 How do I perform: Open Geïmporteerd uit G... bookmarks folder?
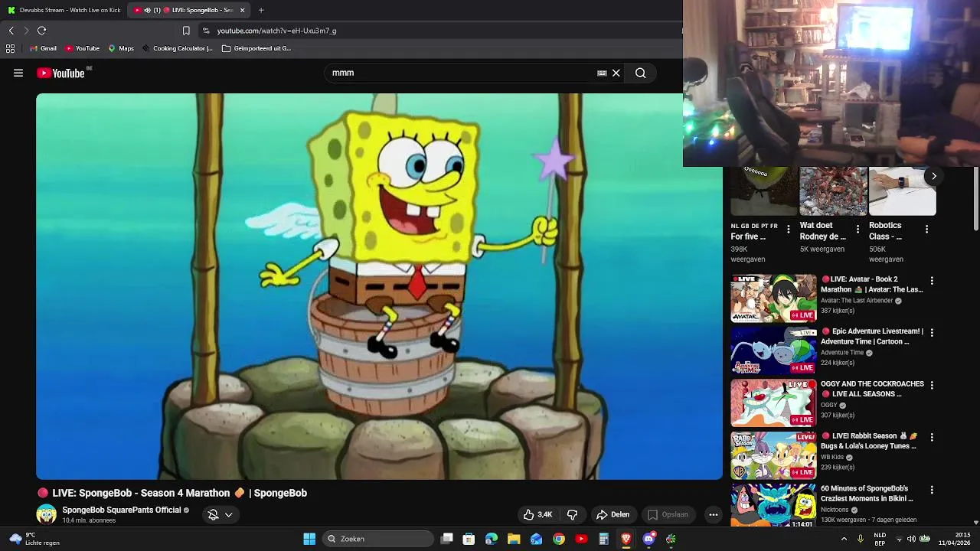[x=256, y=48]
